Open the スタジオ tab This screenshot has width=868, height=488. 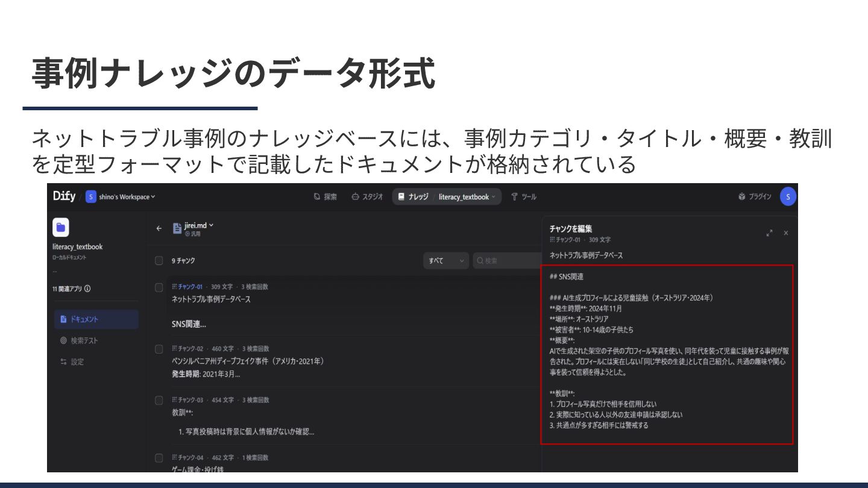pos(367,196)
